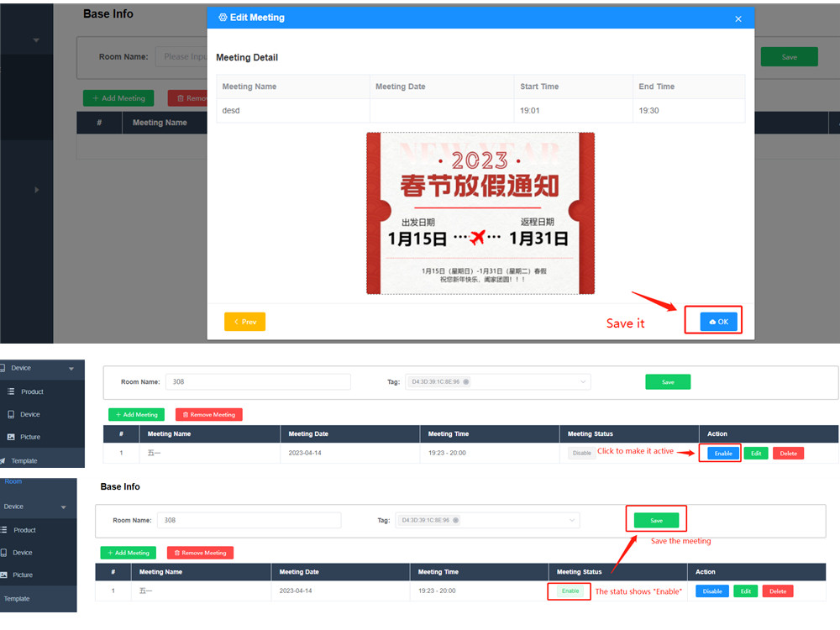Click the dimmed Add Meeting button behind the dialog

118,98
